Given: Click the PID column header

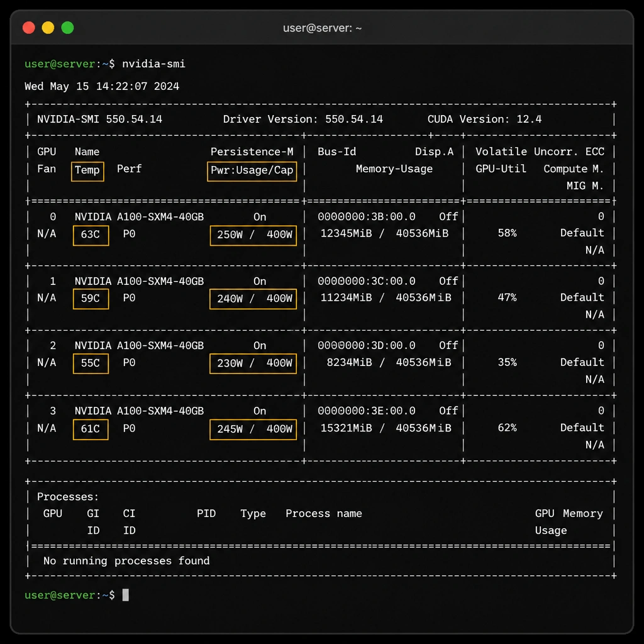Looking at the screenshot, I should click(206, 514).
